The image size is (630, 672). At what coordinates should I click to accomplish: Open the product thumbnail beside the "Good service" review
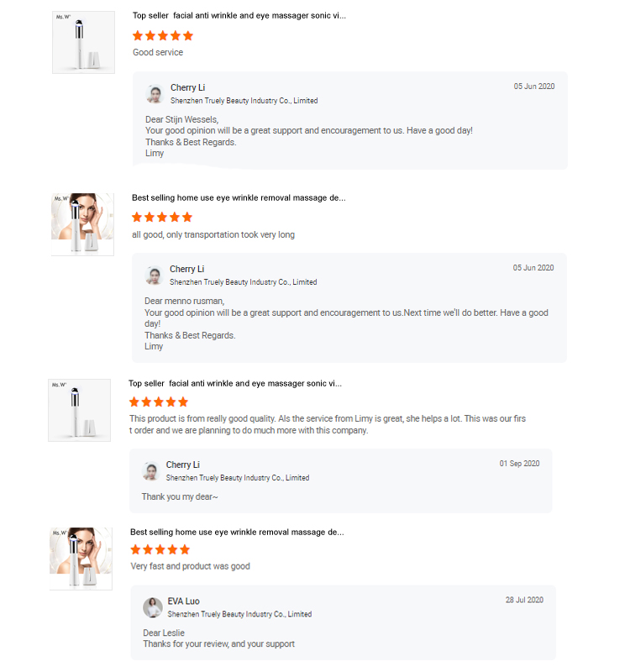tap(83, 42)
